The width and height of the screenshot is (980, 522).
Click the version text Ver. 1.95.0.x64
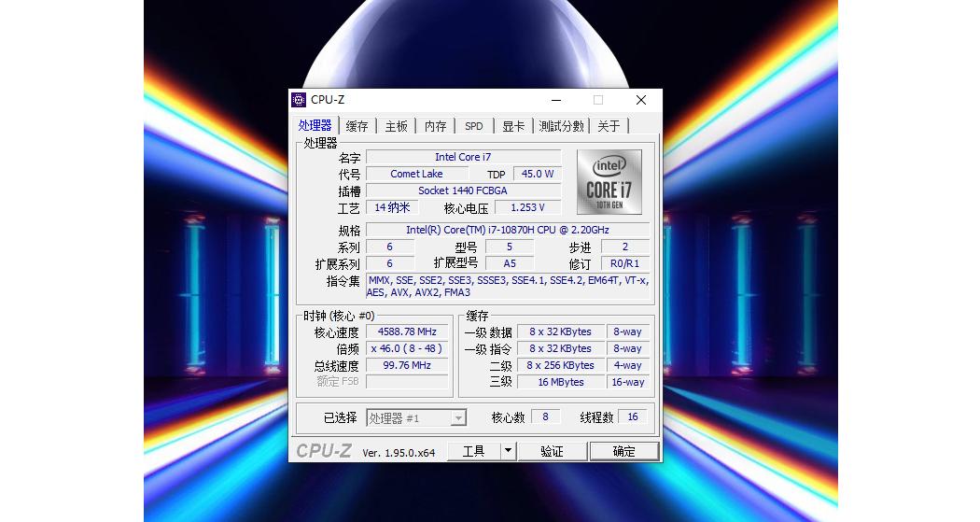click(x=399, y=453)
